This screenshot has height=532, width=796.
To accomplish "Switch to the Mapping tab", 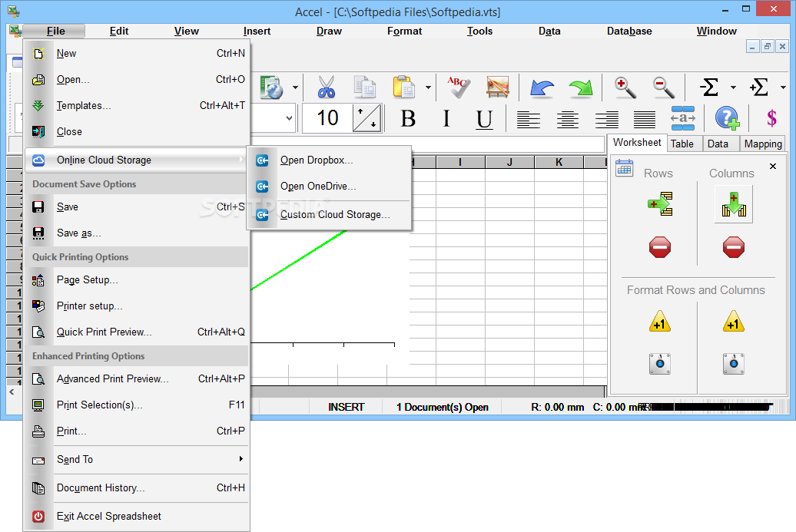I will point(763,144).
